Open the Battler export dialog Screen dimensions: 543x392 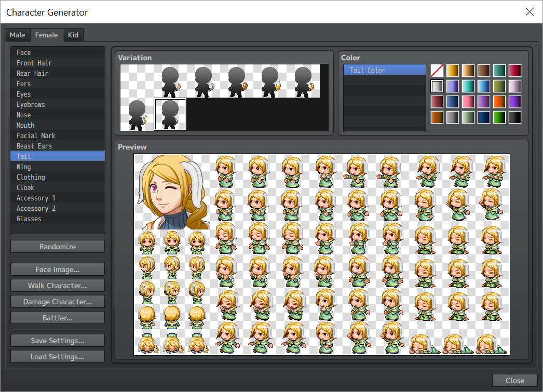click(57, 317)
